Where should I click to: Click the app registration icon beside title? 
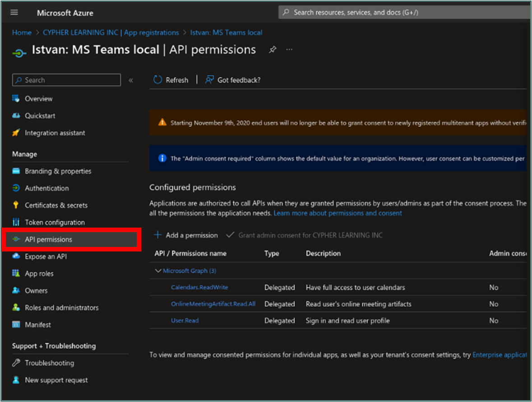19,53
